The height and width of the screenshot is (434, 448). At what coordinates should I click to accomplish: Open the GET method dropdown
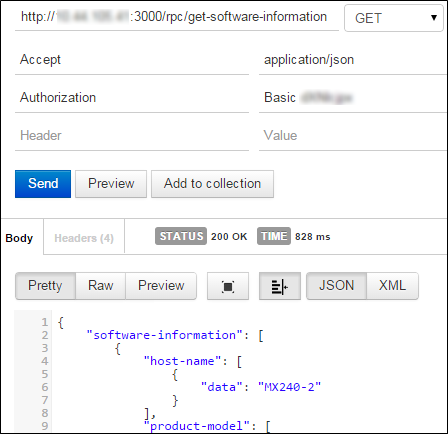tap(394, 18)
